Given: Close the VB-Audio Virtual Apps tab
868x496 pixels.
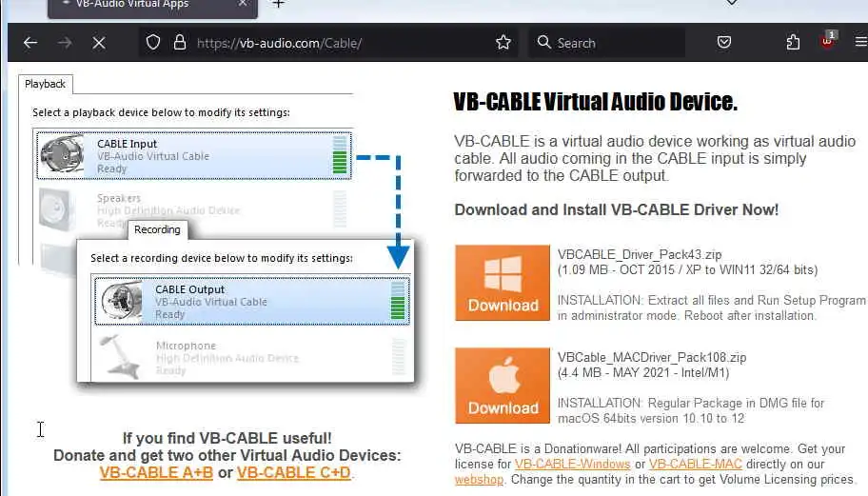Looking at the screenshot, I should [243, 3].
